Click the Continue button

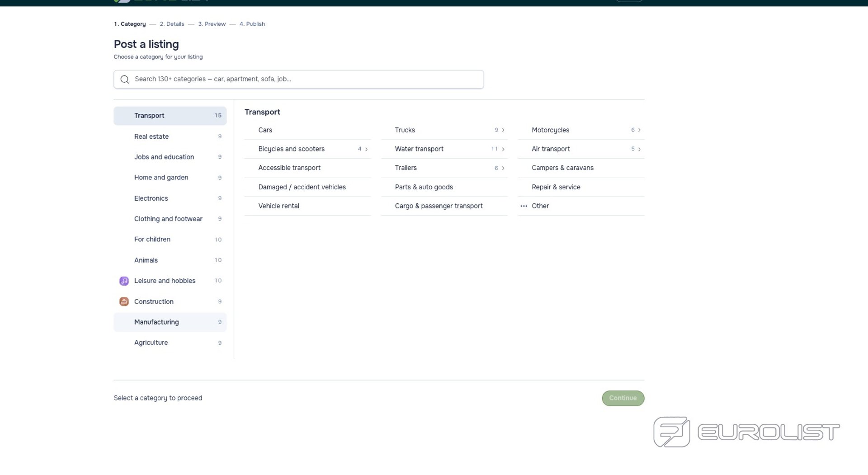tap(623, 398)
